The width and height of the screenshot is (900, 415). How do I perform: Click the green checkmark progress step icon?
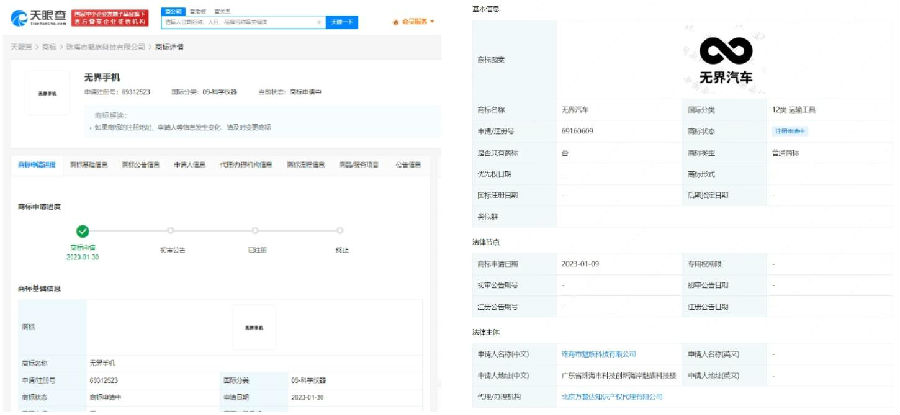coord(83,231)
